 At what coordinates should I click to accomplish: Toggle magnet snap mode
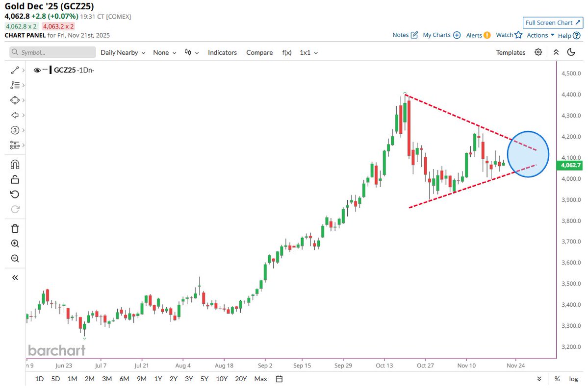click(15, 165)
